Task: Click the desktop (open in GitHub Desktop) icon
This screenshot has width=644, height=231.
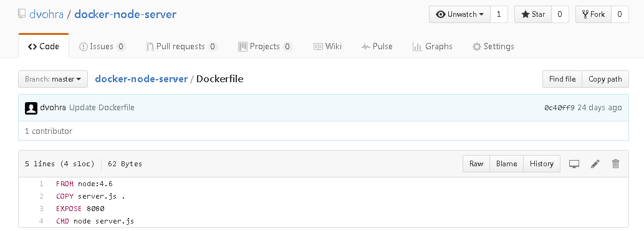Action: [574, 164]
